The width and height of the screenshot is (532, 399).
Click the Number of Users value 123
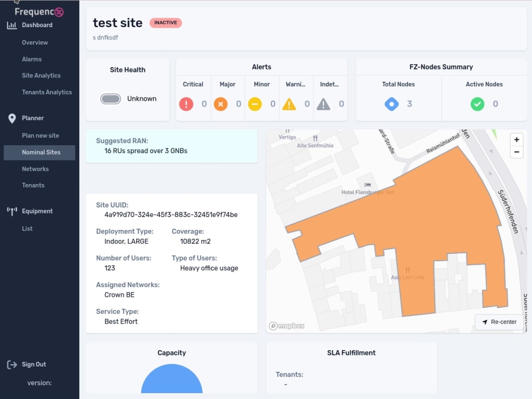[110, 268]
